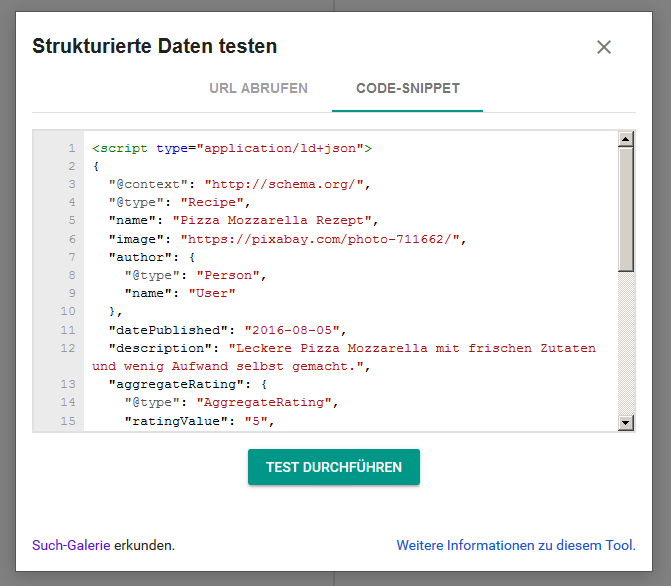Select the CODE-SNIPPET tab
This screenshot has height=586, width=671.
pyautogui.click(x=408, y=88)
